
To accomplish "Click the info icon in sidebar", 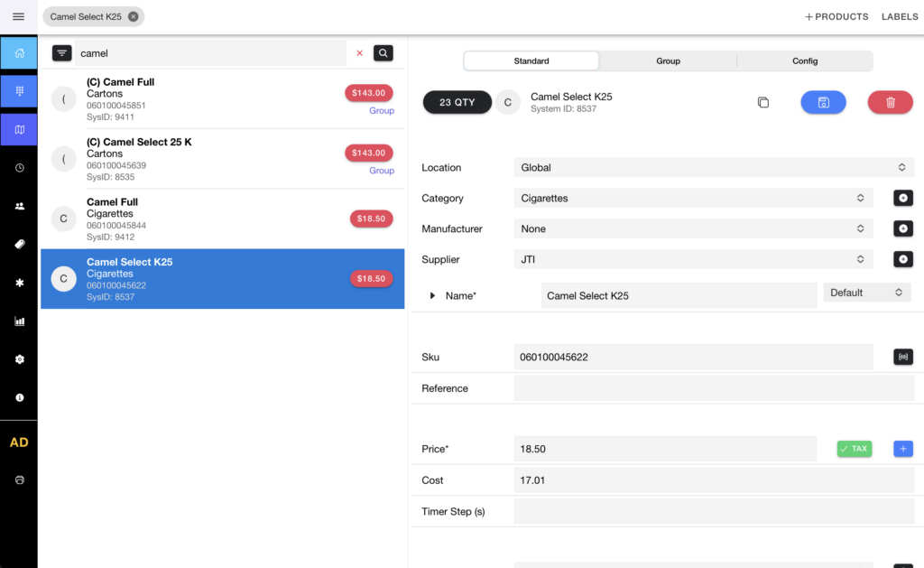I will [20, 397].
